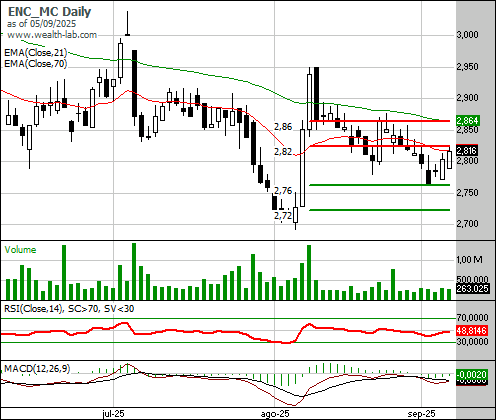This screenshot has width=496, height=420.
Task: Click the 2,700 price axis label
Action: pyautogui.click(x=467, y=224)
